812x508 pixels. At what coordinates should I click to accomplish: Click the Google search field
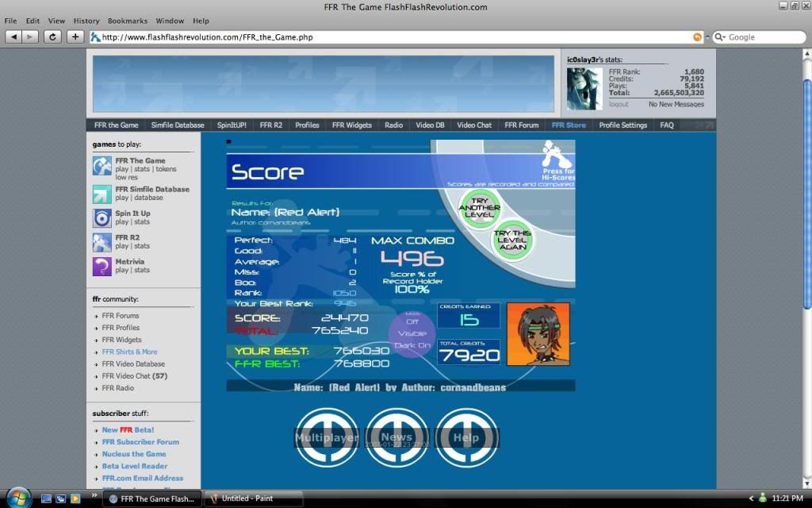tap(761, 37)
